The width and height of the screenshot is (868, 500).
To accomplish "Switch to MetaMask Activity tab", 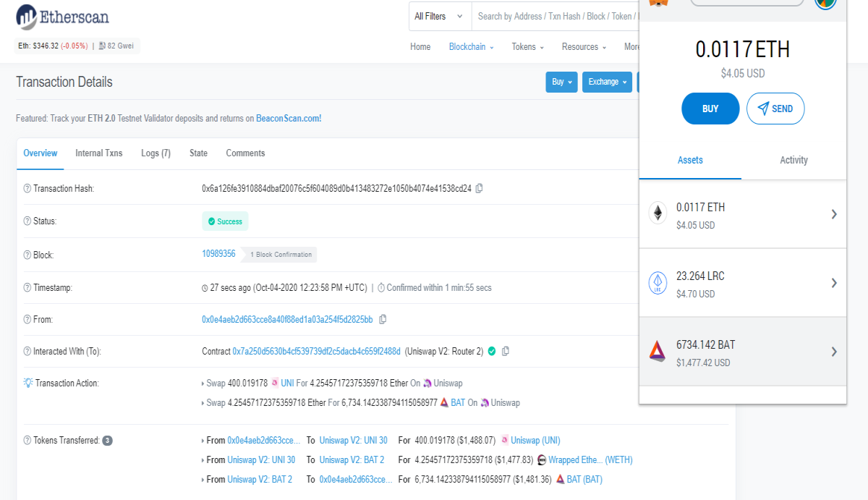I will [x=793, y=160].
